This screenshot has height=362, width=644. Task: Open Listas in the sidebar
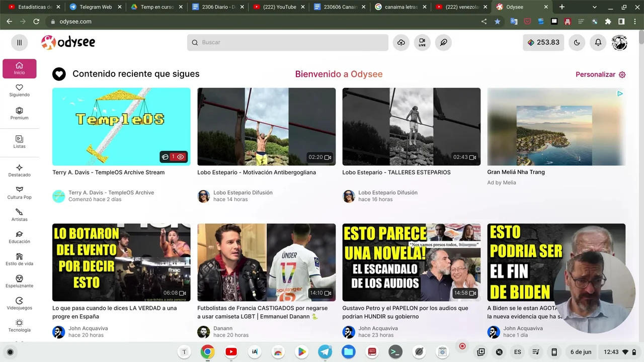(x=19, y=142)
